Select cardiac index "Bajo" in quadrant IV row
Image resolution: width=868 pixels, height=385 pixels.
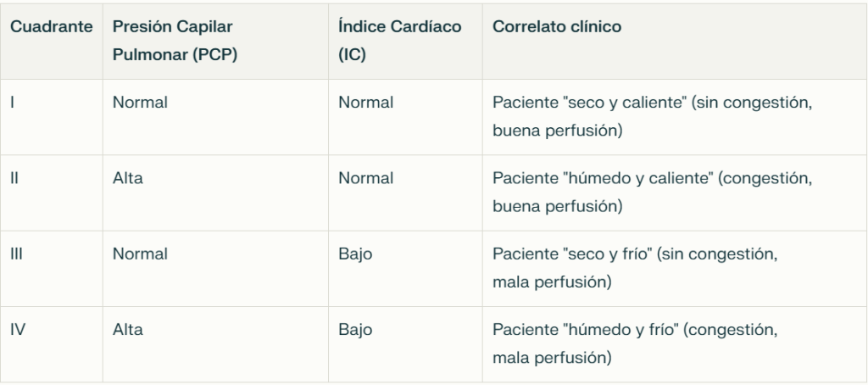click(354, 329)
